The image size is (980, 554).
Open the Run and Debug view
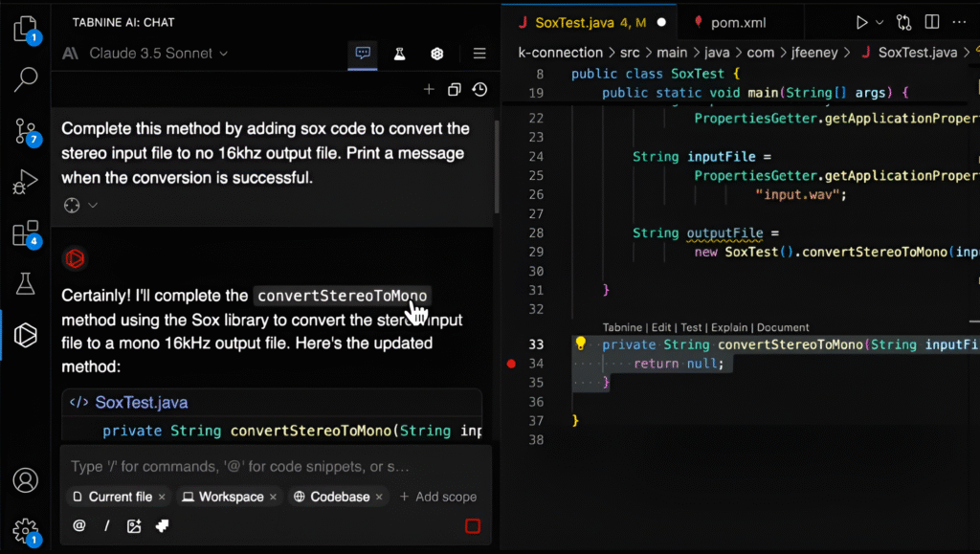(x=25, y=183)
